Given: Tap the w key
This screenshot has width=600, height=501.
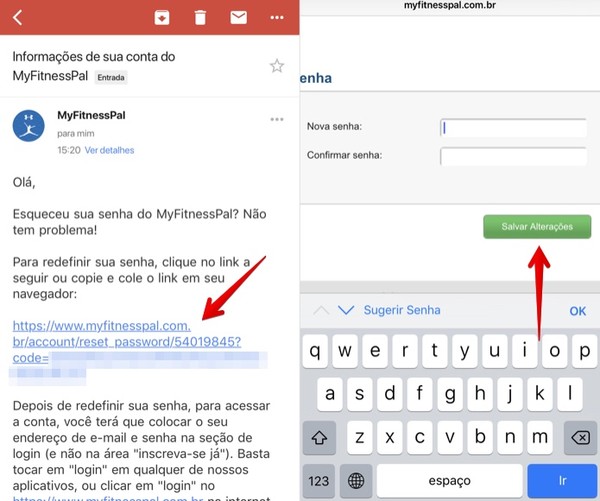Looking at the screenshot, I should [345, 351].
